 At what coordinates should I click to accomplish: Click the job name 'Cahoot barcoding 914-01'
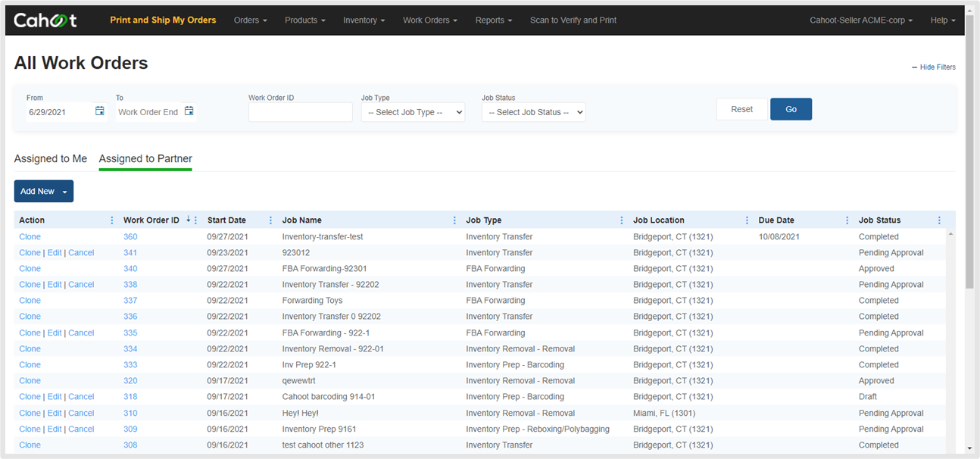(x=329, y=397)
